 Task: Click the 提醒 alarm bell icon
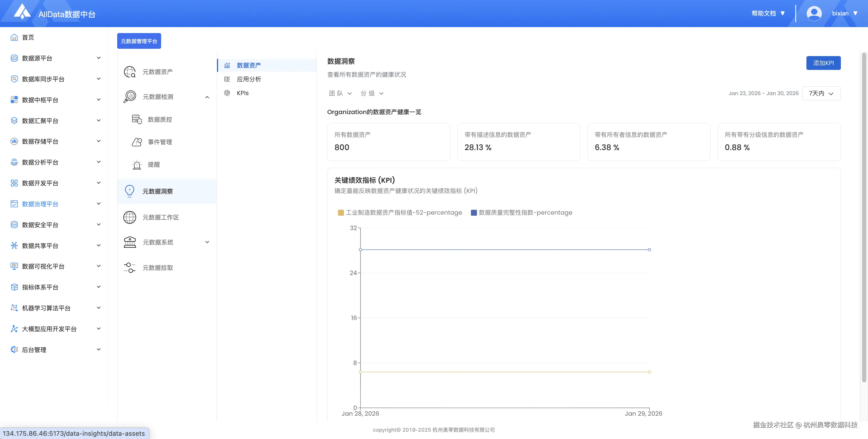pyautogui.click(x=137, y=165)
